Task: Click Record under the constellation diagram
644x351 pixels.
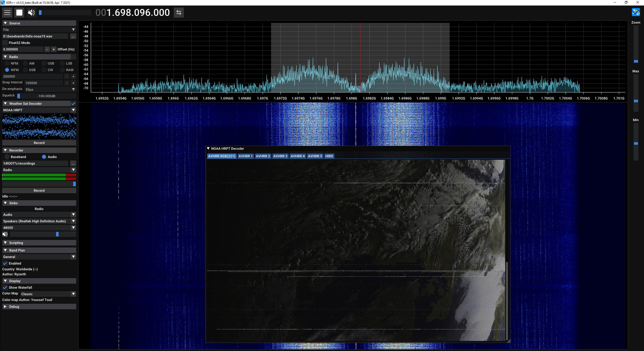Action: pyautogui.click(x=39, y=142)
